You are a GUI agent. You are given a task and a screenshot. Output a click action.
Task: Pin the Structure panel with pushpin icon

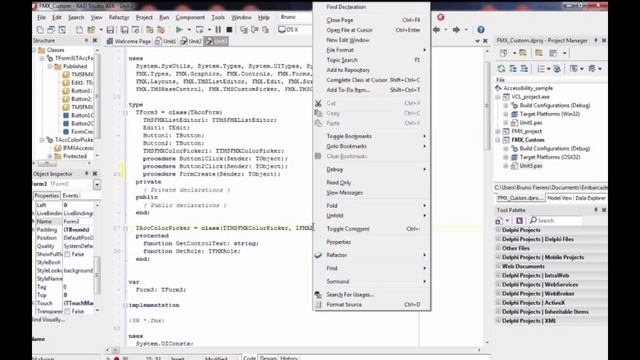[86, 40]
